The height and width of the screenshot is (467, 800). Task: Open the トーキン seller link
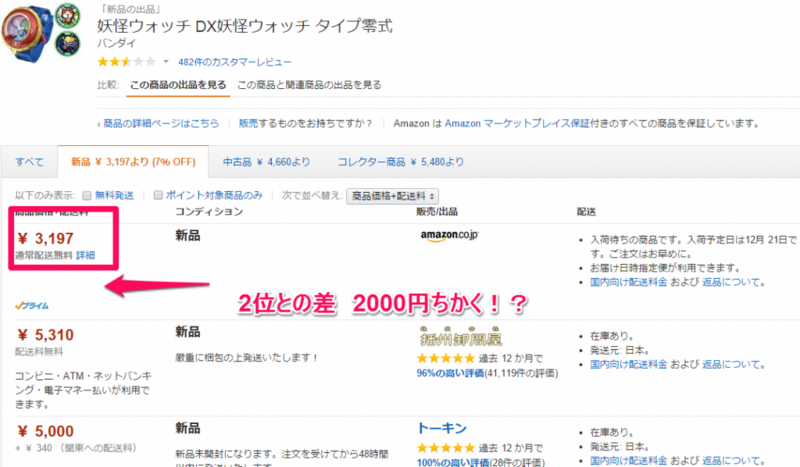coord(442,428)
